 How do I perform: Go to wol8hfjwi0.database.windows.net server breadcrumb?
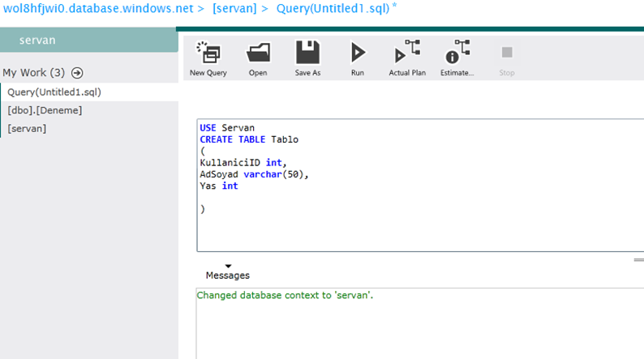(x=98, y=8)
